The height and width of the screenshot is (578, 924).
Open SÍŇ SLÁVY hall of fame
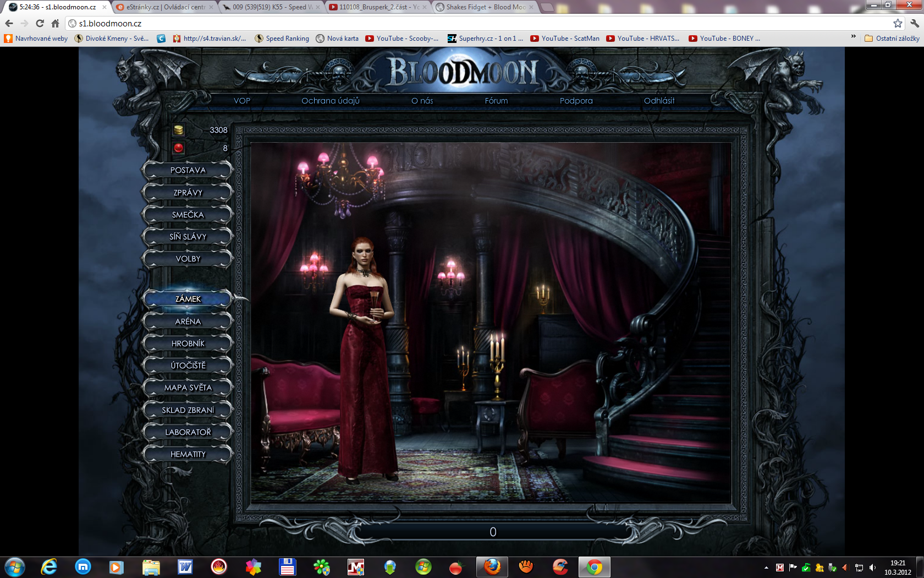click(188, 237)
